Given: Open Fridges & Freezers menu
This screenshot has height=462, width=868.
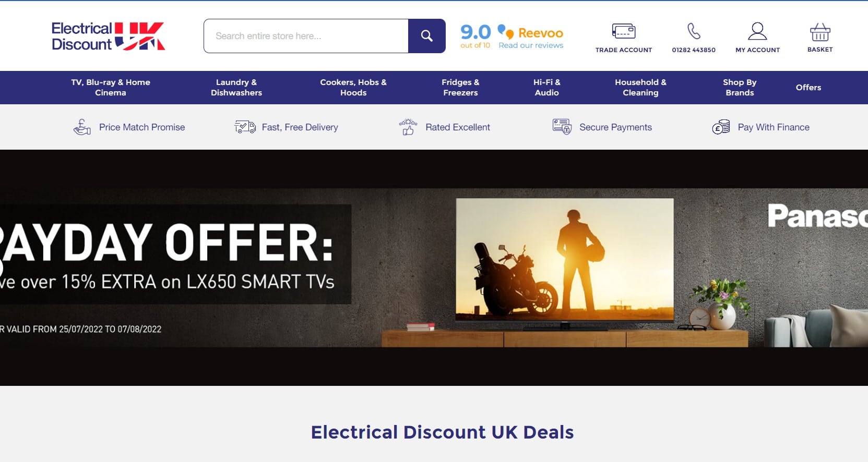Looking at the screenshot, I should (460, 88).
